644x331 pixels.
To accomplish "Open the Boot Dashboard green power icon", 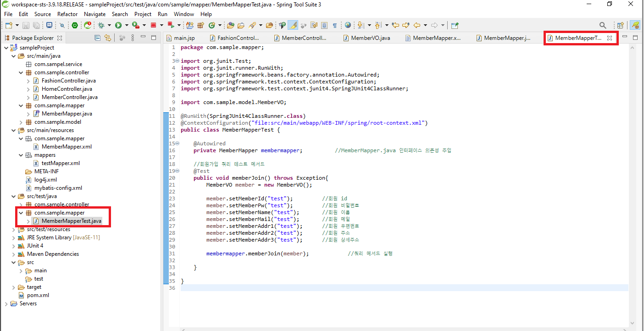I will (x=75, y=25).
